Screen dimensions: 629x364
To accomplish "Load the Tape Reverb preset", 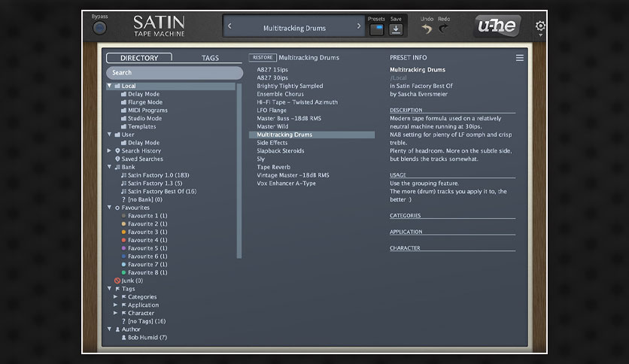I will [x=274, y=167].
